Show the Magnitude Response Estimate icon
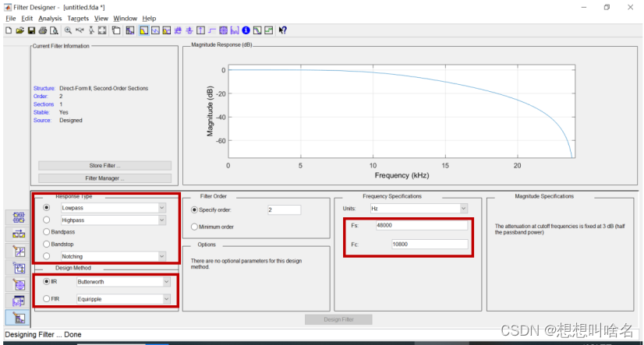 [x=257, y=30]
